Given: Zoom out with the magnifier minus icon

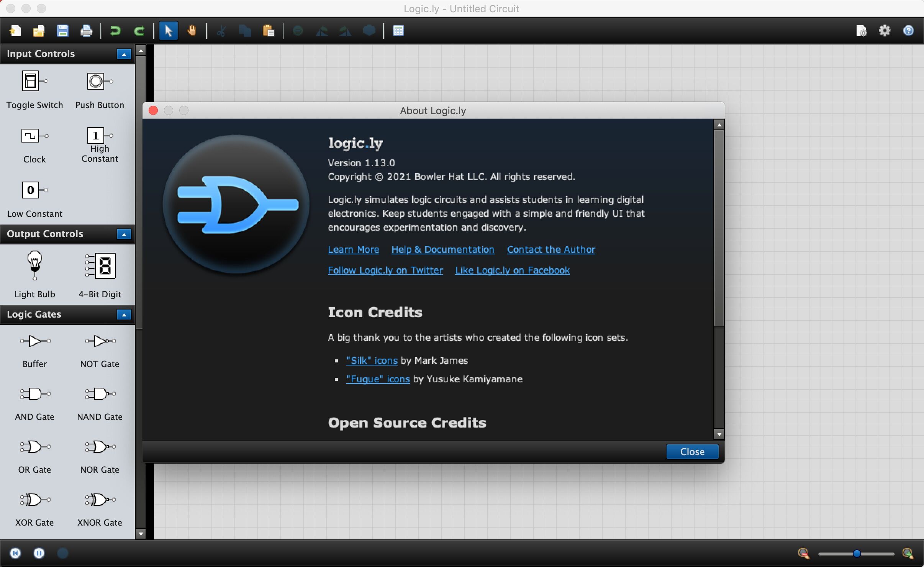Looking at the screenshot, I should 803,553.
